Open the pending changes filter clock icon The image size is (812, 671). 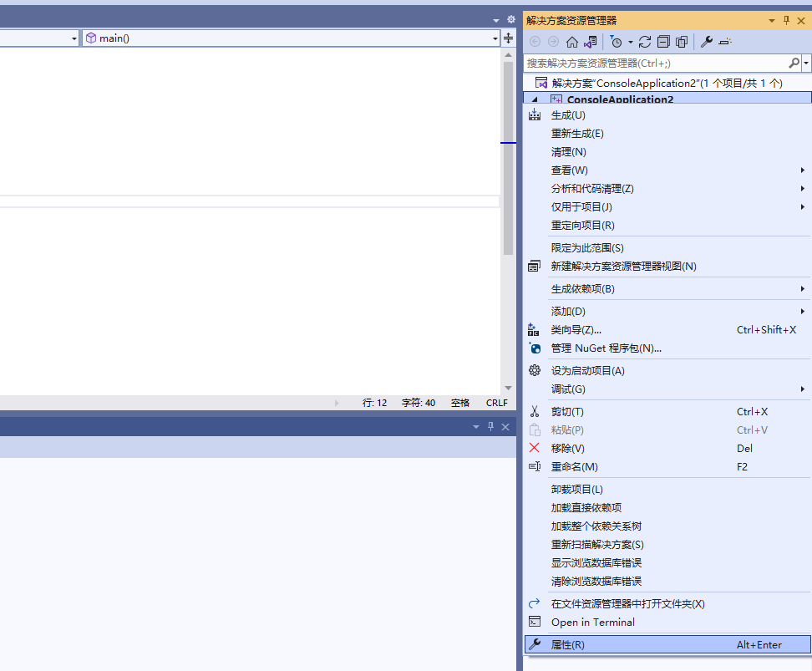[617, 42]
